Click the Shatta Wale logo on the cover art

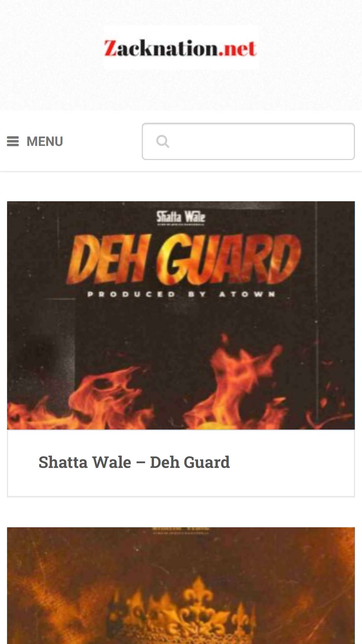pos(181,217)
